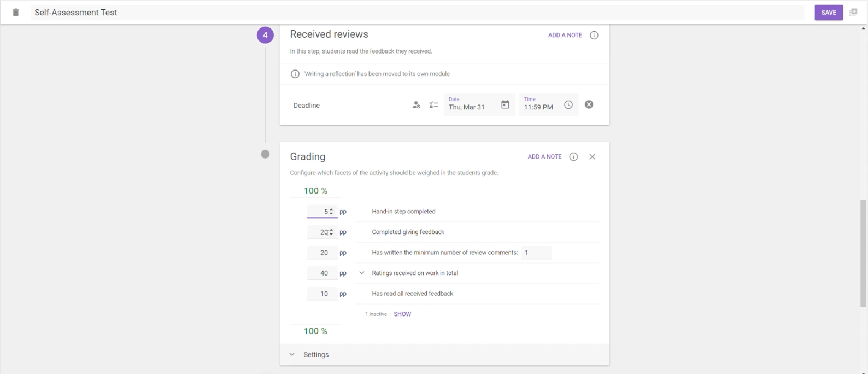Click the trash delete icon
This screenshot has width=868, height=374.
[x=16, y=13]
